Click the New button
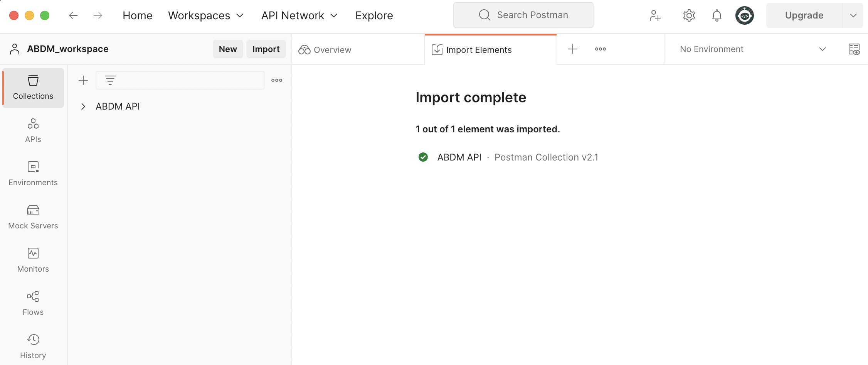868x365 pixels. pos(228,49)
